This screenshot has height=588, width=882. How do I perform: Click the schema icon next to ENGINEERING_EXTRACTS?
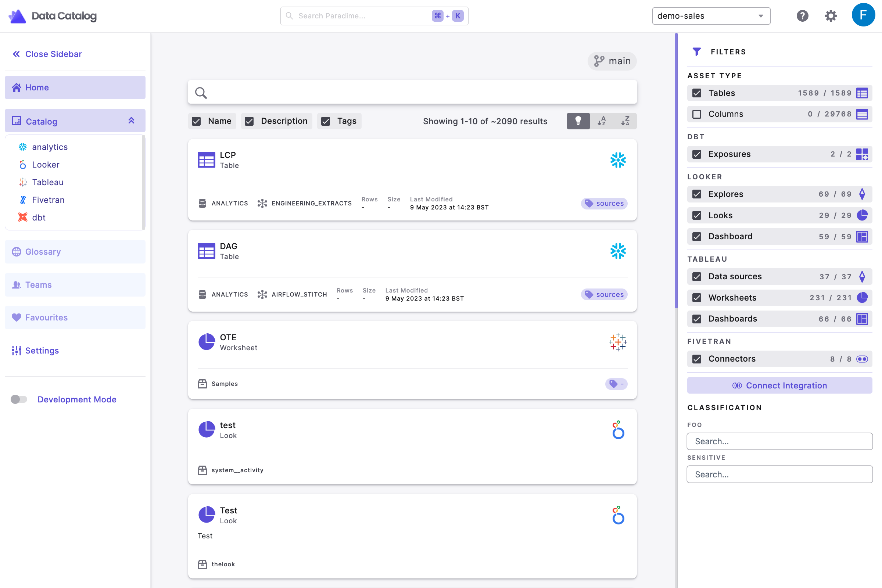pyautogui.click(x=262, y=203)
